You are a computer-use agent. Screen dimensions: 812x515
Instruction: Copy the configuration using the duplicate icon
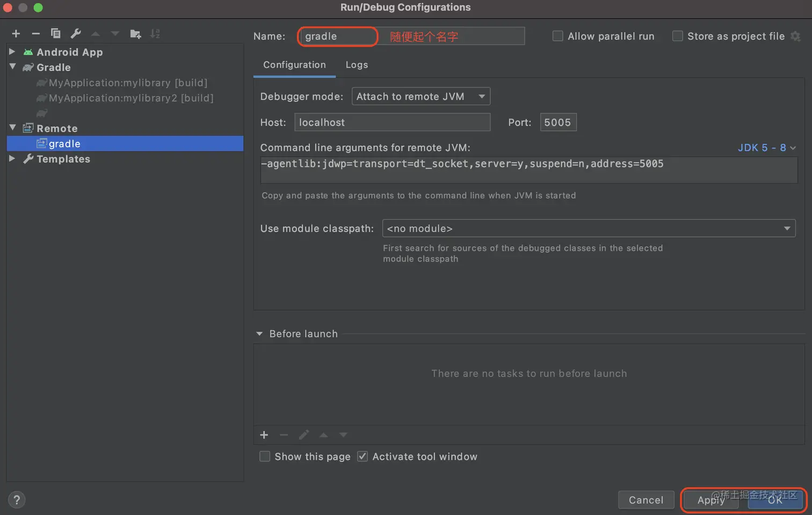click(x=56, y=33)
